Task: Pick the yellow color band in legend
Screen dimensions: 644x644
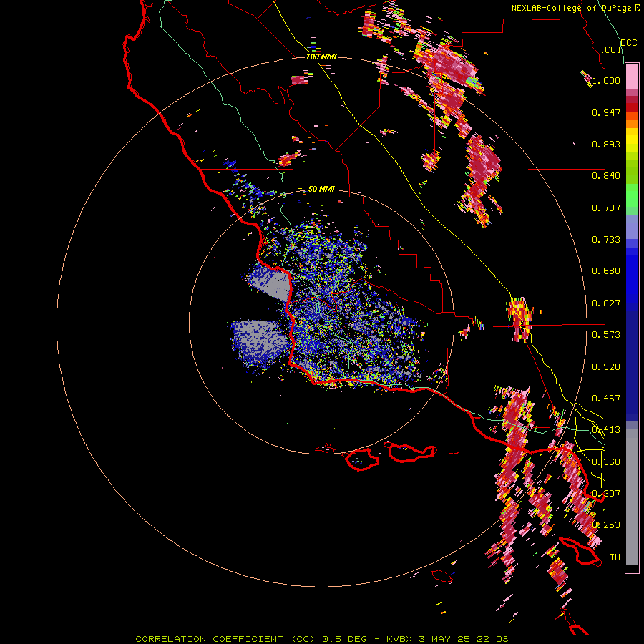Action: (632, 140)
